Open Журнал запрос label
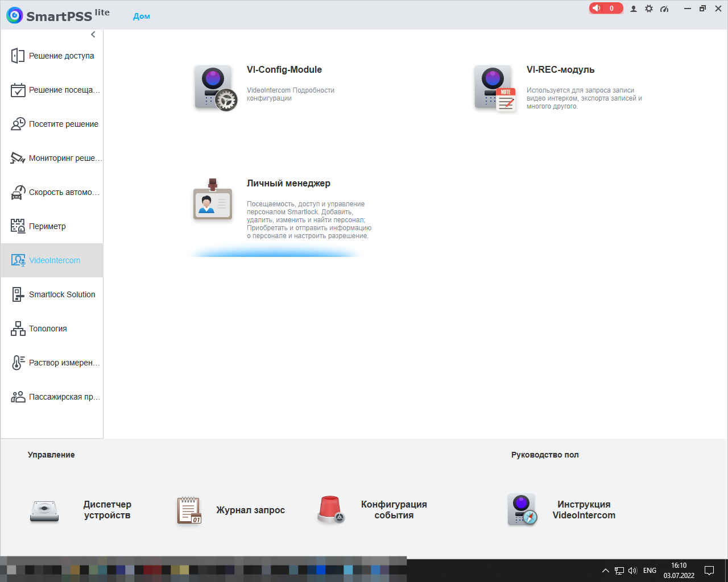 coord(250,510)
